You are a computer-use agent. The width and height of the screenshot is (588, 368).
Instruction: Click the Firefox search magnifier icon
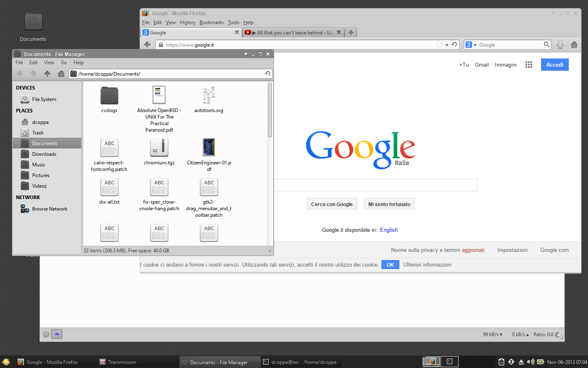click(546, 45)
